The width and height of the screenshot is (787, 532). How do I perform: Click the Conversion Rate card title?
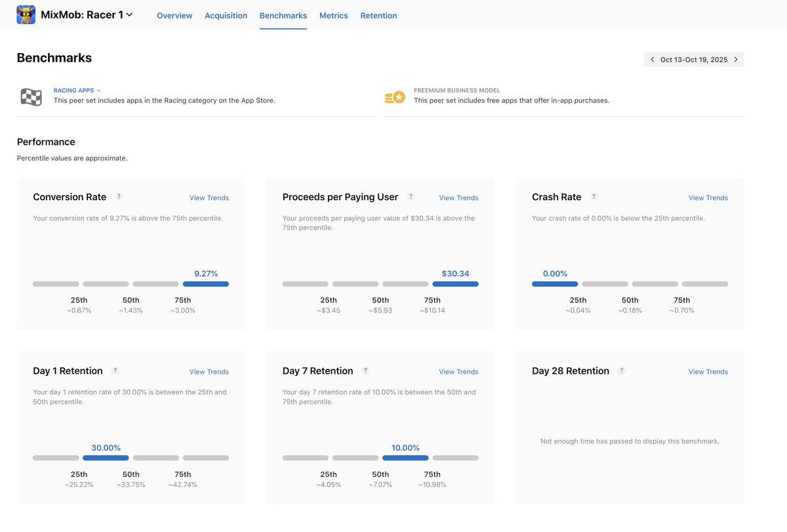[x=70, y=197]
